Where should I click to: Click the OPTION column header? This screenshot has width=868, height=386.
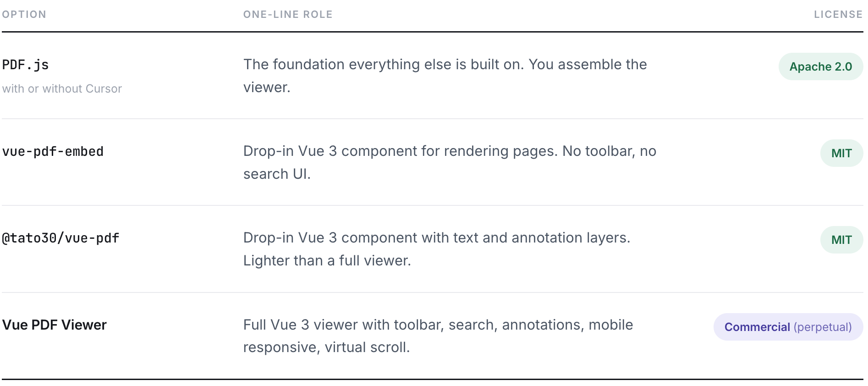coord(24,15)
